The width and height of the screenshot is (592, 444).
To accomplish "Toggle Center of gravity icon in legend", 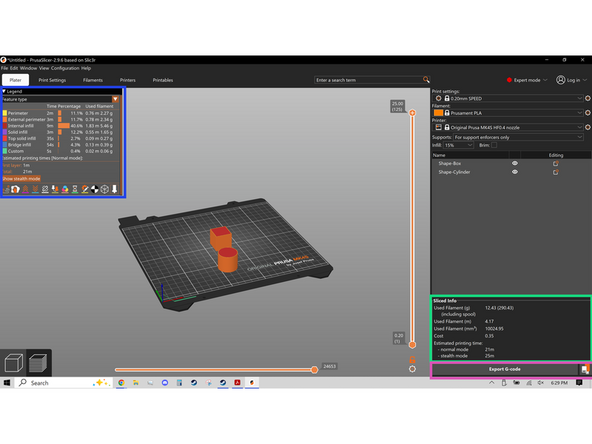I will tap(94, 189).
